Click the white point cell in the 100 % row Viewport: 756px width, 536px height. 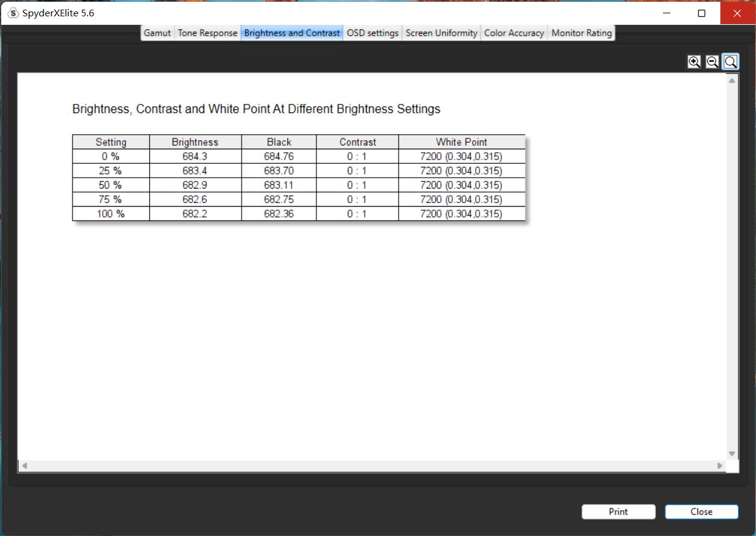(461, 214)
